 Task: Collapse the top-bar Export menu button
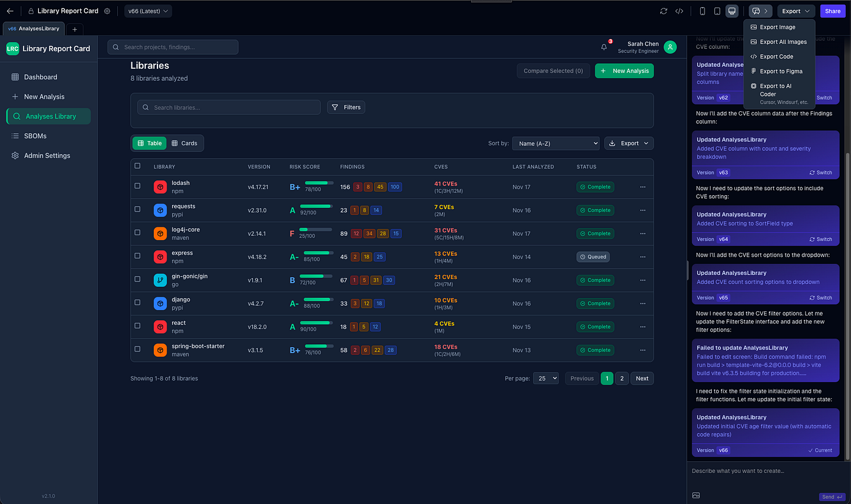click(x=796, y=11)
